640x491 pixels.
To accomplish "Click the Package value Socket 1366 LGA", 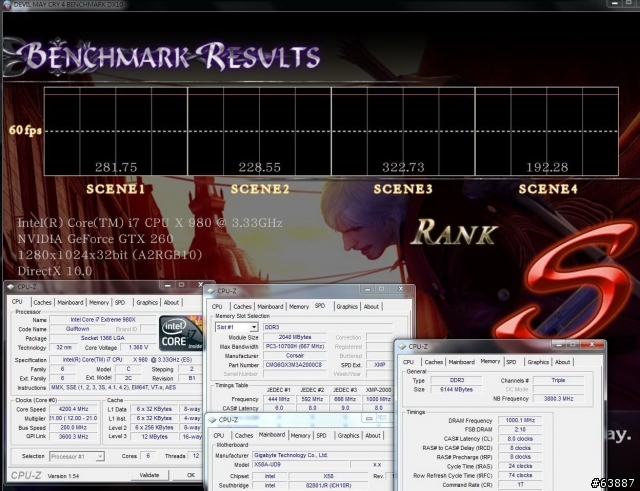I will (x=103, y=338).
